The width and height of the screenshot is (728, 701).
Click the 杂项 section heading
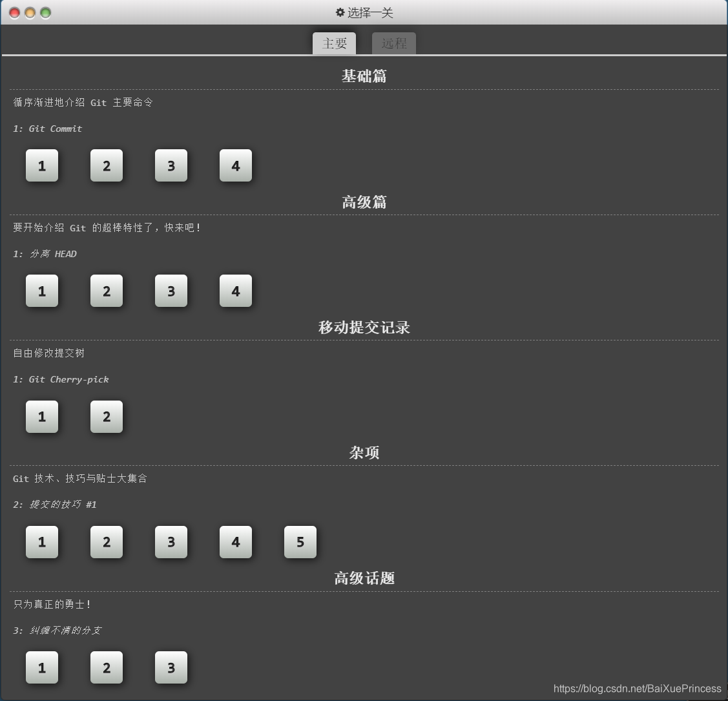coord(364,453)
